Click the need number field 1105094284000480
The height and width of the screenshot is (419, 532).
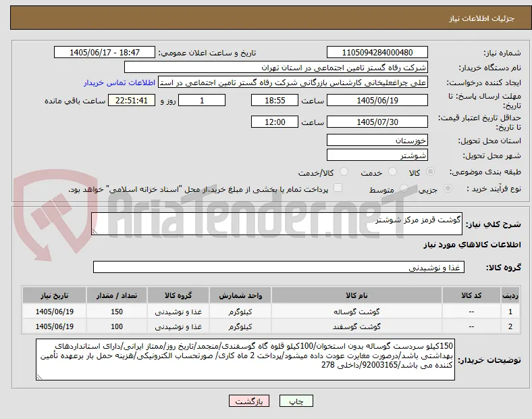coord(377,52)
